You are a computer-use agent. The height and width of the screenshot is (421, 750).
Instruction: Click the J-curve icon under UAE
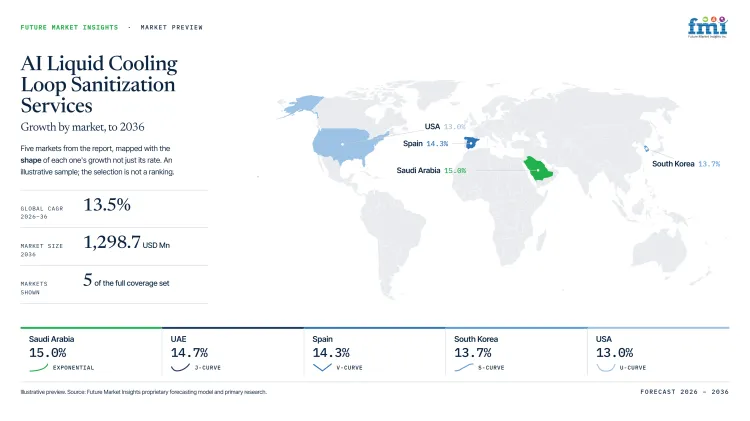pyautogui.click(x=180, y=367)
